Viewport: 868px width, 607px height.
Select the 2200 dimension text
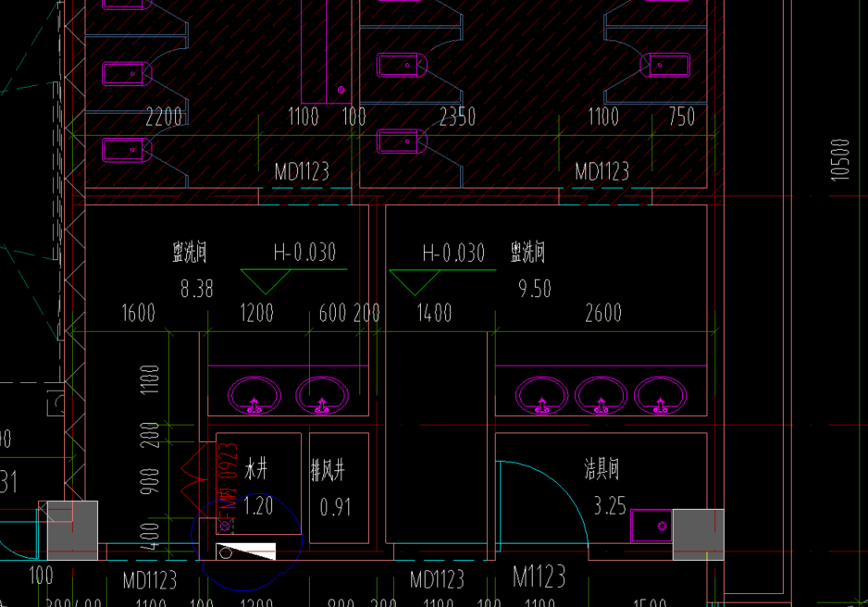(x=164, y=118)
